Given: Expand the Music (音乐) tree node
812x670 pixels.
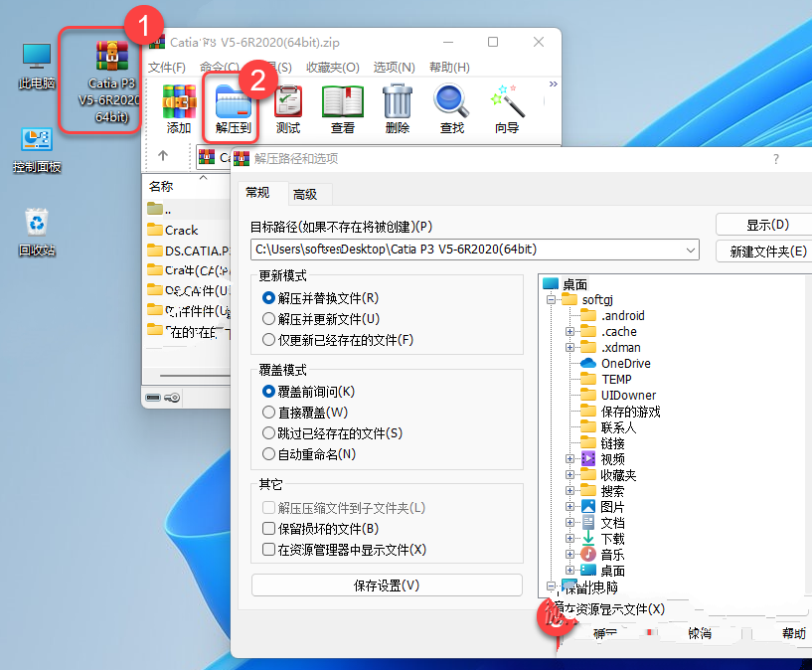Looking at the screenshot, I should click(x=569, y=555).
